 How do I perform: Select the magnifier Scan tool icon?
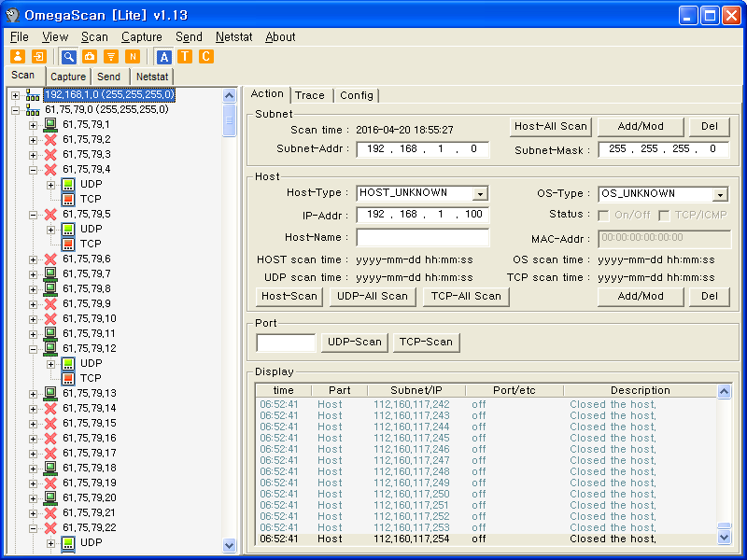coord(67,56)
